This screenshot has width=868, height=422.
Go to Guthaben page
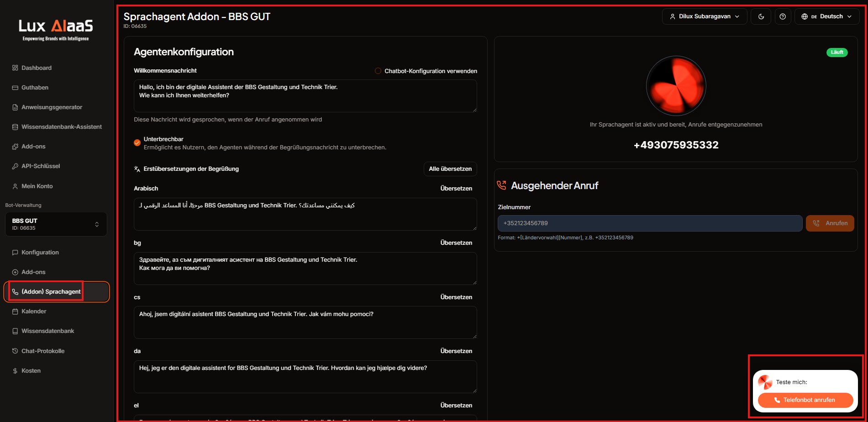click(35, 87)
